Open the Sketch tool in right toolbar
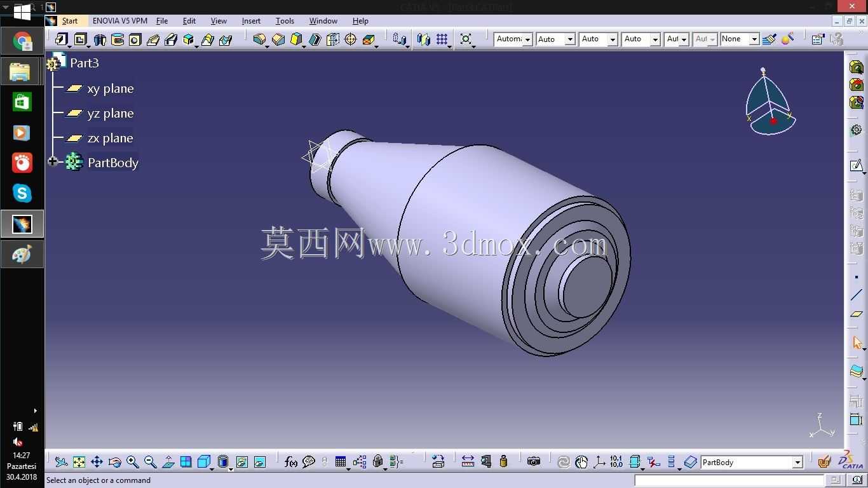This screenshot has width=868, height=488. (857, 166)
